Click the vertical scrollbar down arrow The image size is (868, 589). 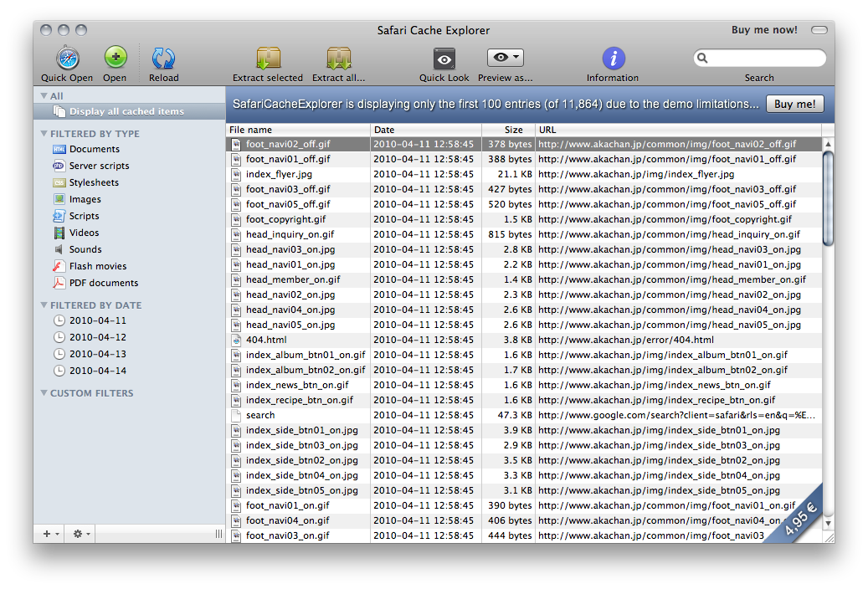click(x=828, y=523)
